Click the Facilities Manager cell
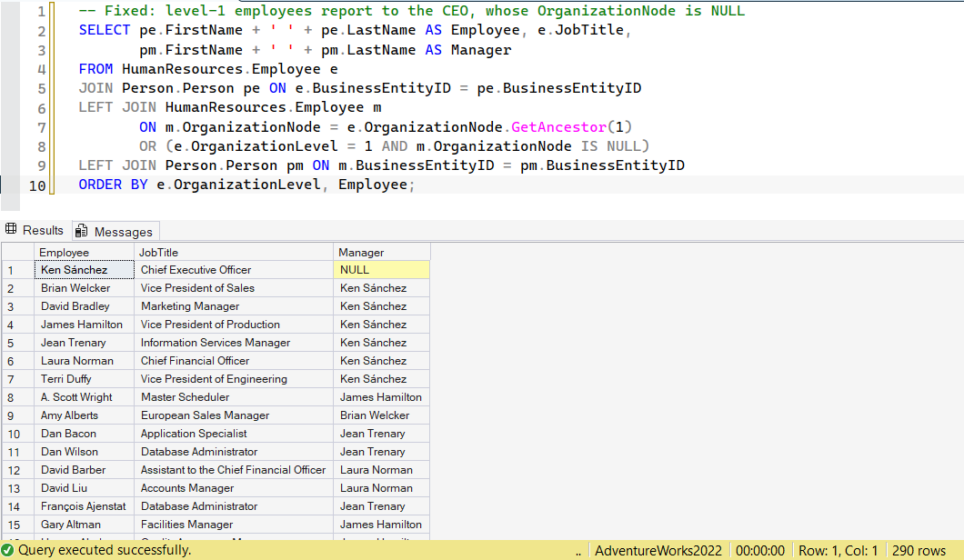This screenshot has width=964, height=560. click(234, 525)
